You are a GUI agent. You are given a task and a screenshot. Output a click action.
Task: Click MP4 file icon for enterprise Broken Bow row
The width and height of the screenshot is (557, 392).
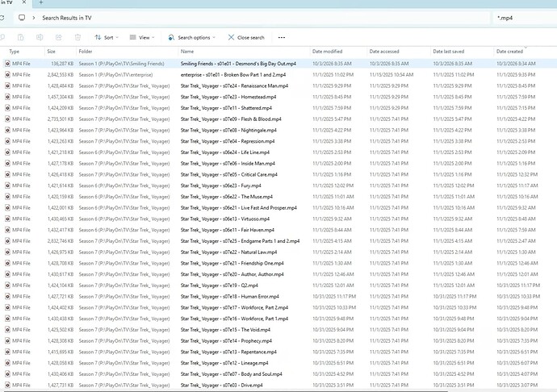tap(7, 74)
